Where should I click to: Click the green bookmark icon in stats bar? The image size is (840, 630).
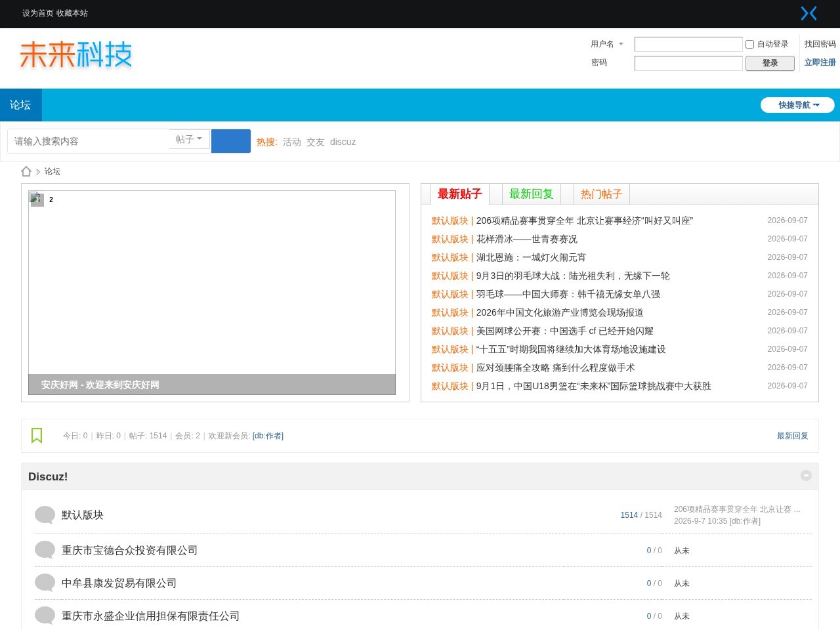click(37, 436)
